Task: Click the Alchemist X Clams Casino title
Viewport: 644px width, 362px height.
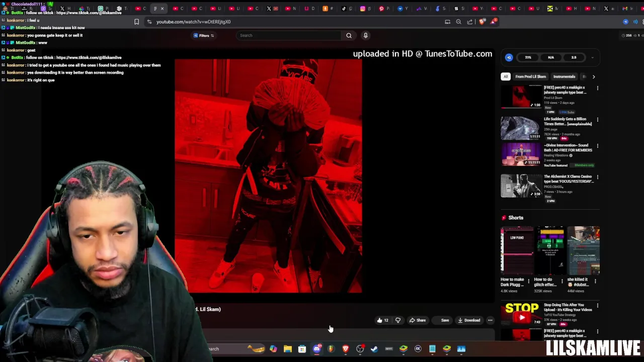Action: 568,179
